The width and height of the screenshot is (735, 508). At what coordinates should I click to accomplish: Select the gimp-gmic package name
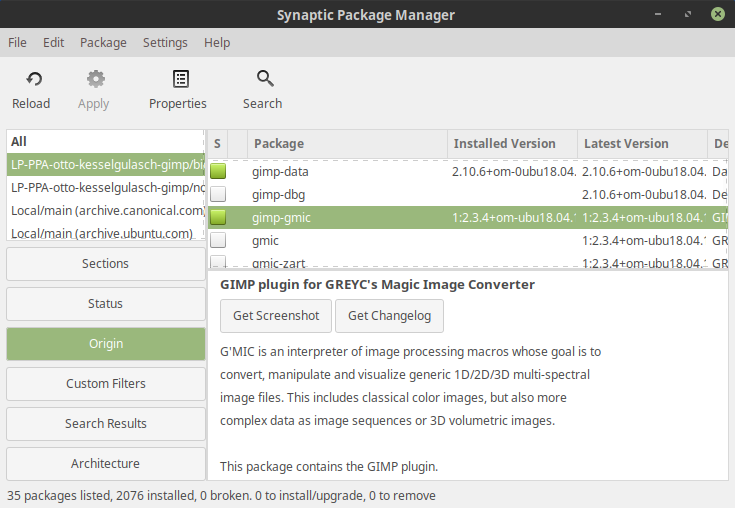[x=281, y=217]
